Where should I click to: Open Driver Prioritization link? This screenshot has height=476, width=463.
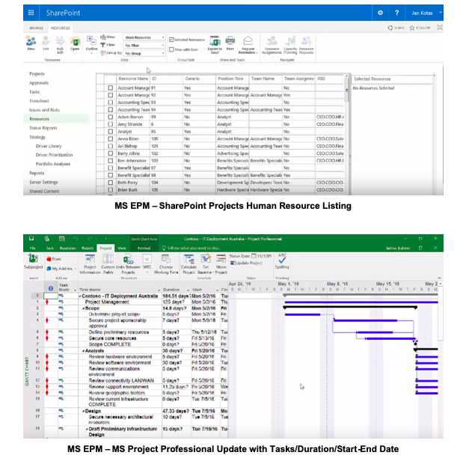(x=54, y=155)
